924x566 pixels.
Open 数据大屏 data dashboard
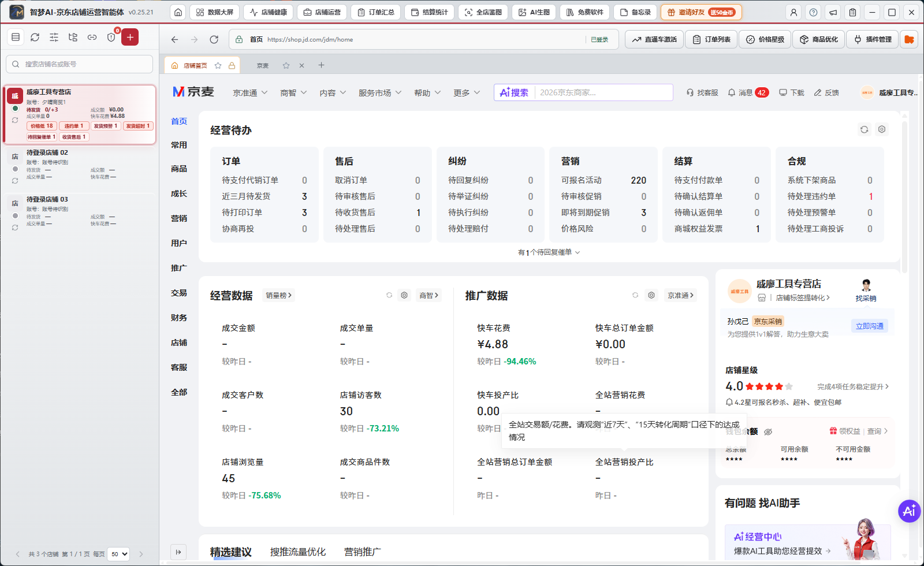pyautogui.click(x=215, y=12)
